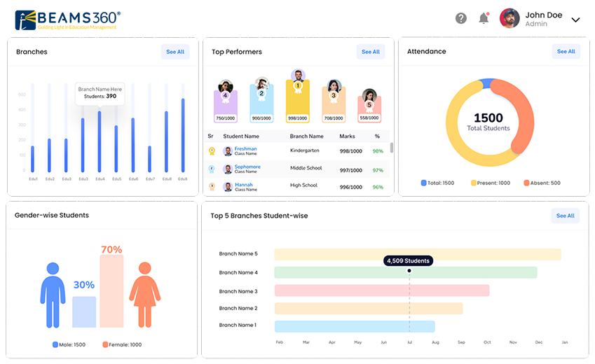
Task: Open the Sophomore student link
Action: [x=247, y=167]
